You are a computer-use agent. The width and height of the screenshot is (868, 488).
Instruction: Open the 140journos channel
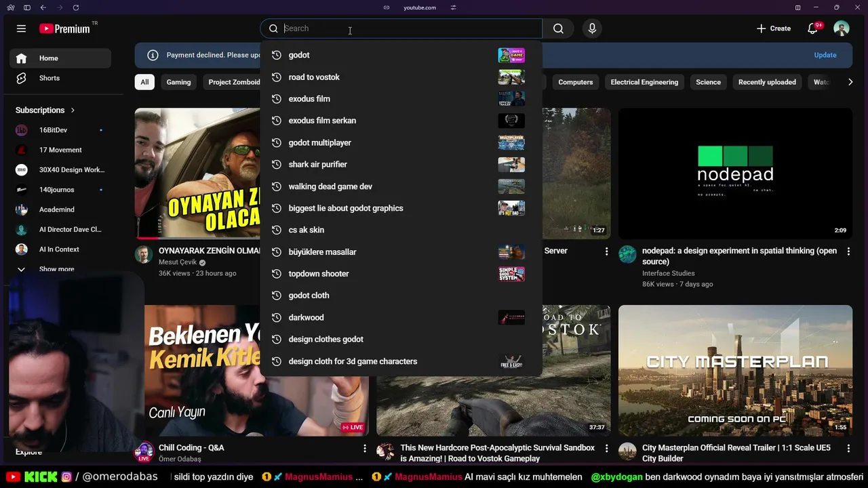60,190
